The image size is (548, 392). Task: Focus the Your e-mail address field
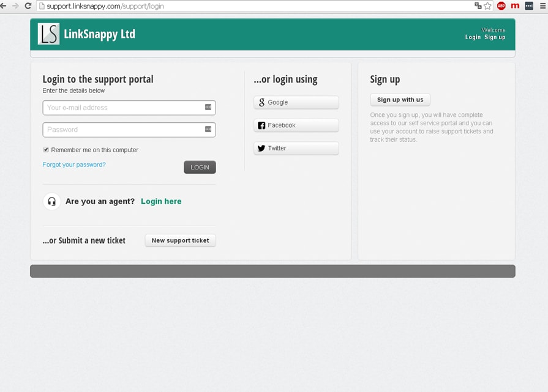tap(129, 108)
